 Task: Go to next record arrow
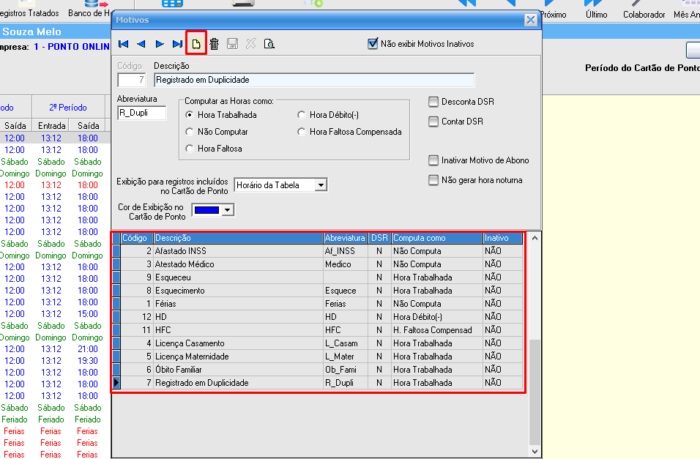point(159,44)
